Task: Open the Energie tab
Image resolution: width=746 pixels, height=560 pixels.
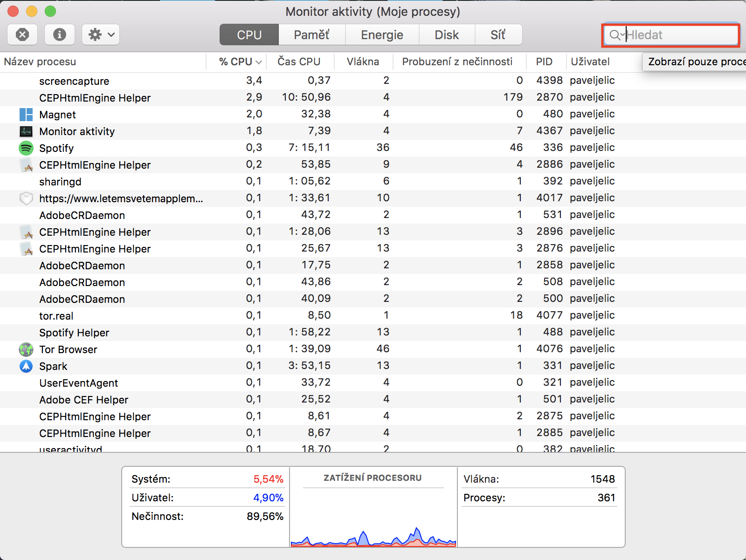Action: tap(382, 34)
